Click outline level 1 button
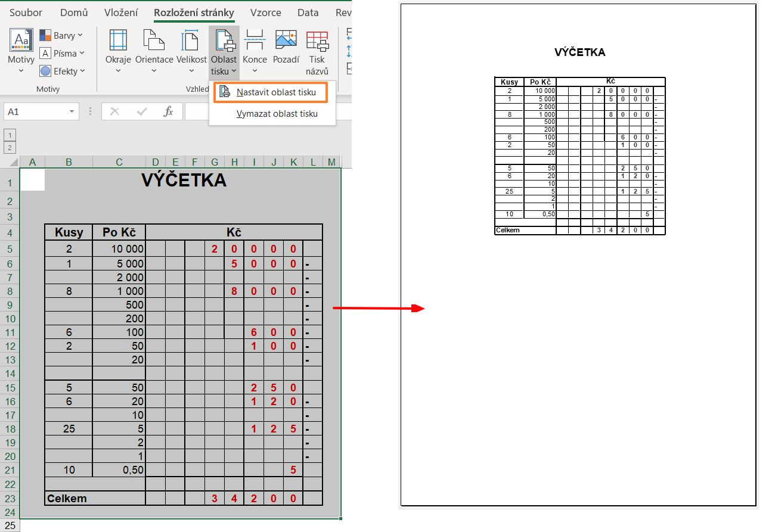The image size is (772, 532). click(10, 135)
